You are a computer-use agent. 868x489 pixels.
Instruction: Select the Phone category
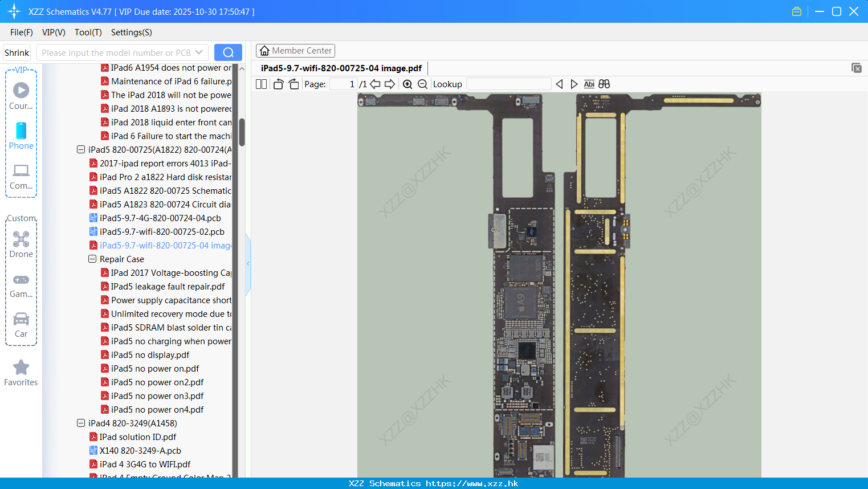click(21, 136)
